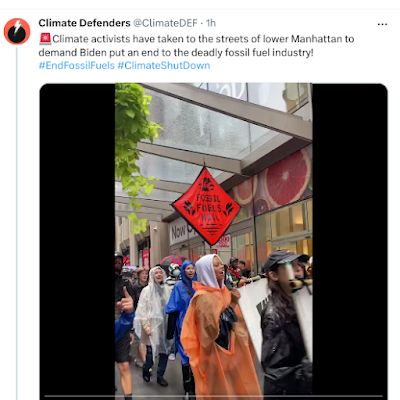Open the @ClimateDEF handle link

point(165,23)
